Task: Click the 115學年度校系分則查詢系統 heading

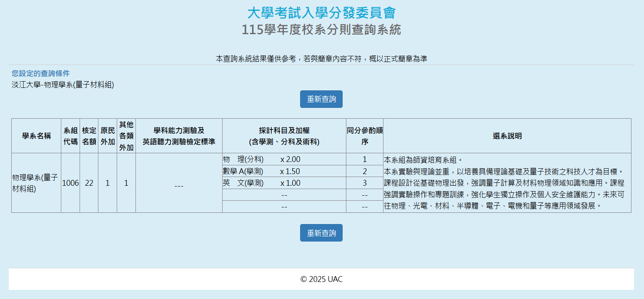Action: pos(321,30)
